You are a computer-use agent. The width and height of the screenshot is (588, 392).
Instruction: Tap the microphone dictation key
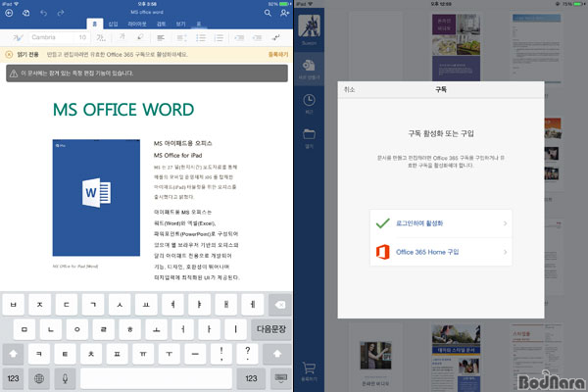coord(66,378)
